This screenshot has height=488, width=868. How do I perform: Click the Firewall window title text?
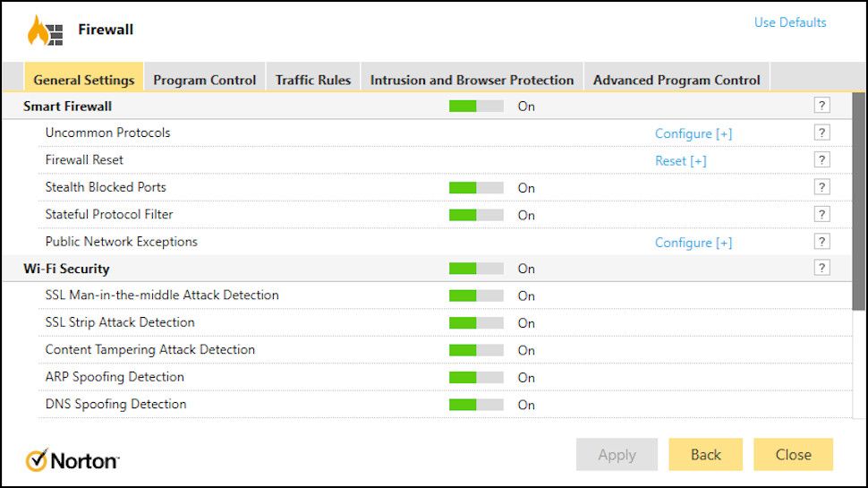tap(106, 30)
